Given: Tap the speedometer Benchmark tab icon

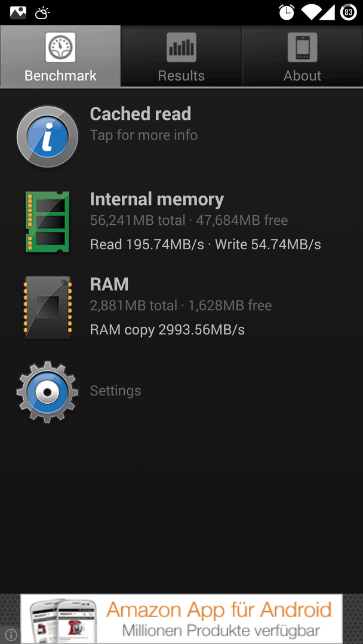Looking at the screenshot, I should [x=60, y=47].
